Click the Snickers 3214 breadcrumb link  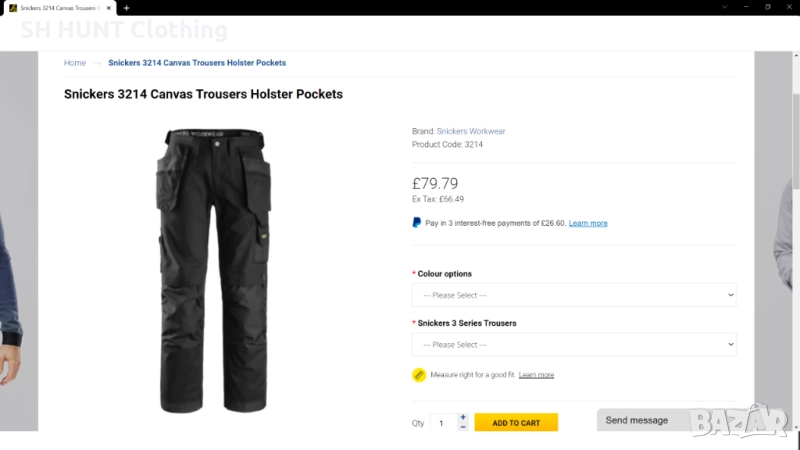[x=197, y=63]
